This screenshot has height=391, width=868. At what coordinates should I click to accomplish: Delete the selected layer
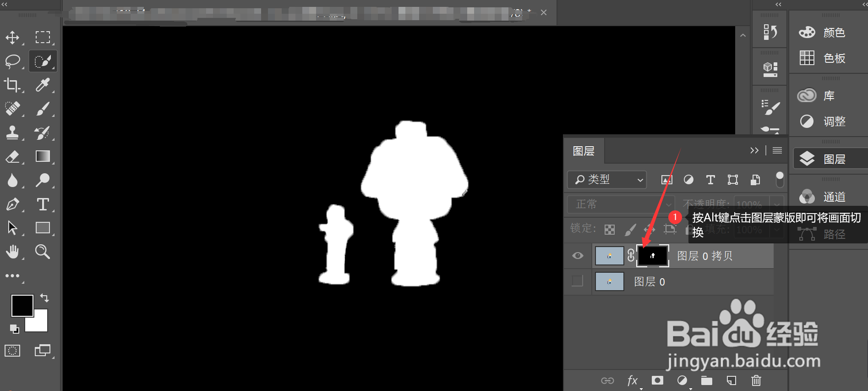(756, 380)
